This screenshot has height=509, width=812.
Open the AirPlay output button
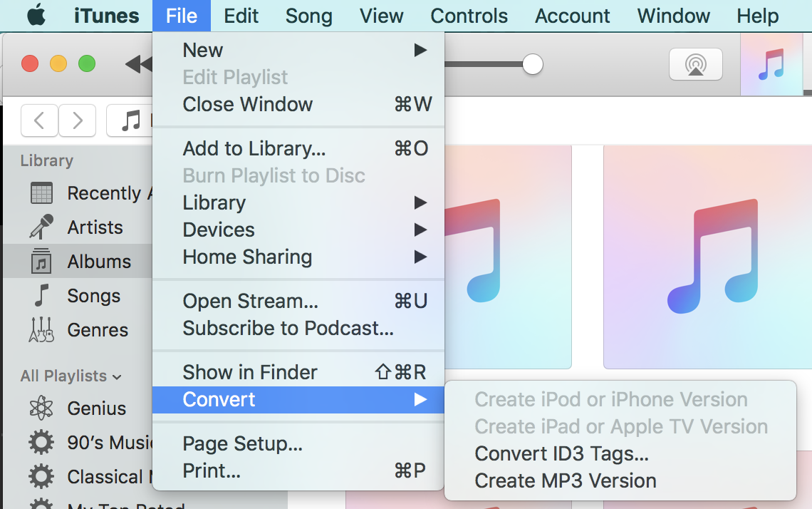[x=695, y=64]
